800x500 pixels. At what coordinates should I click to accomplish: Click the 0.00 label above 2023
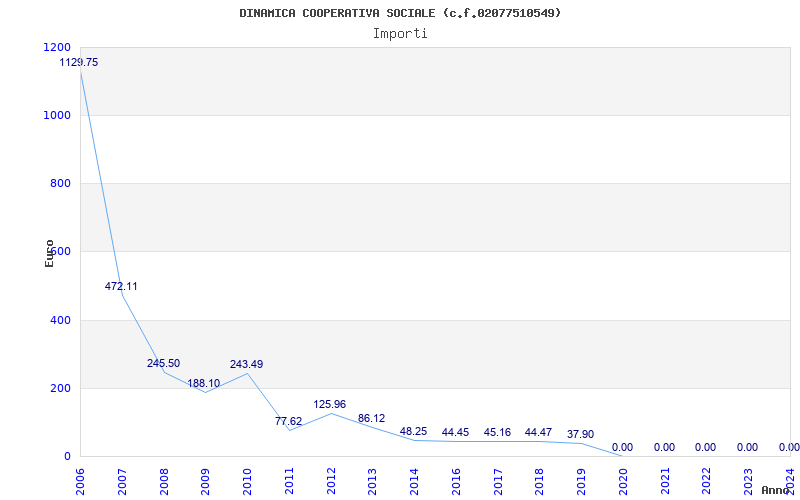click(x=747, y=447)
